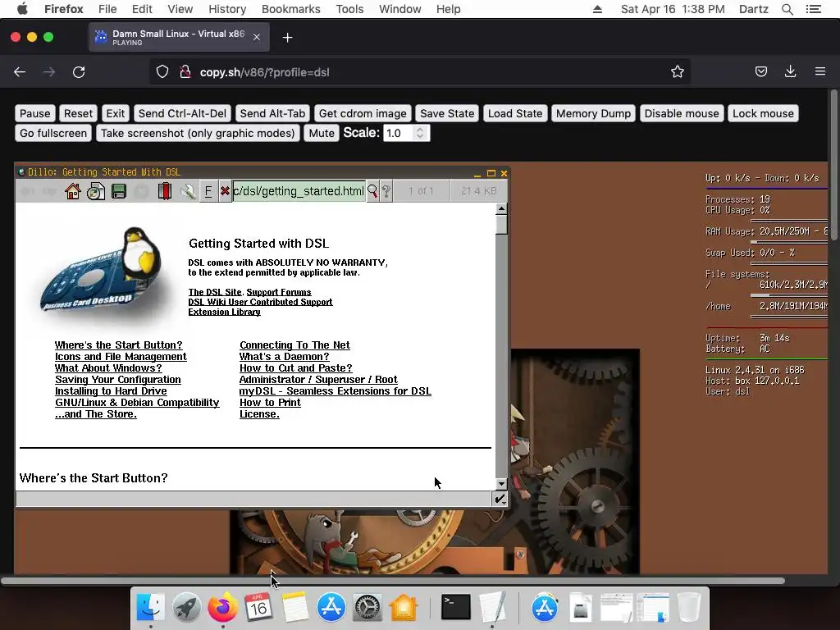Click Save State

(447, 113)
